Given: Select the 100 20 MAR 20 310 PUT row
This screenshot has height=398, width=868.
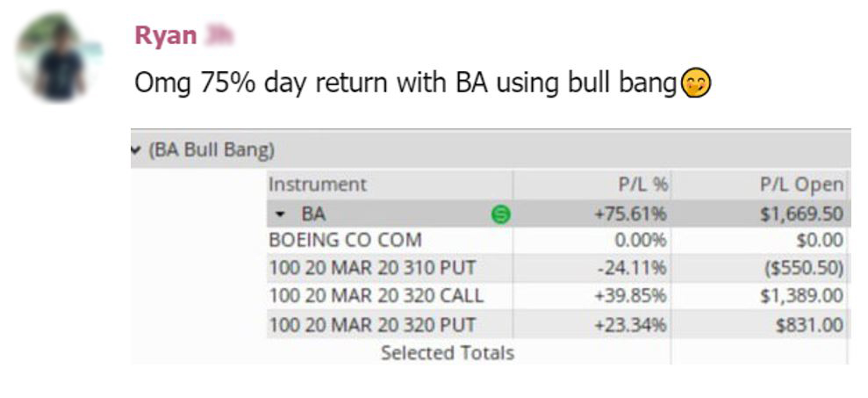Looking at the screenshot, I should tap(558, 268).
